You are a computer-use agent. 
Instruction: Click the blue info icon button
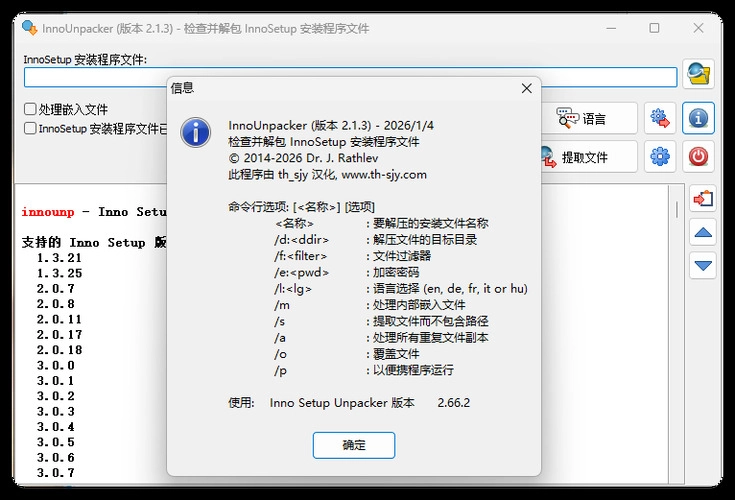pos(698,118)
